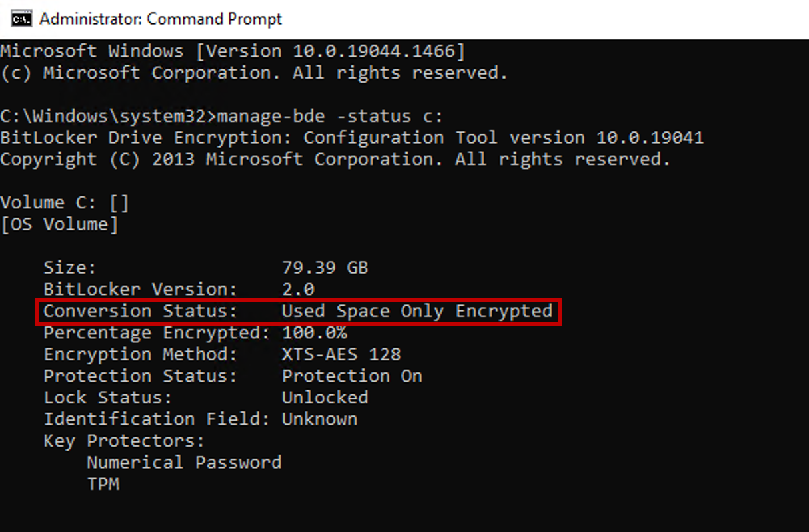Click the '[OS Volume]' label text

[61, 224]
